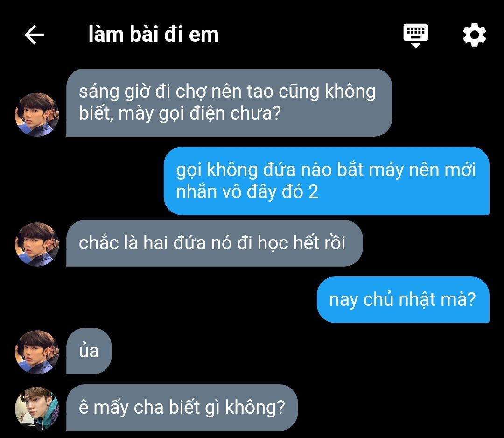Tap avatar beside "ê mấy cha biết" message
The image size is (504, 438).
[x=37, y=409]
